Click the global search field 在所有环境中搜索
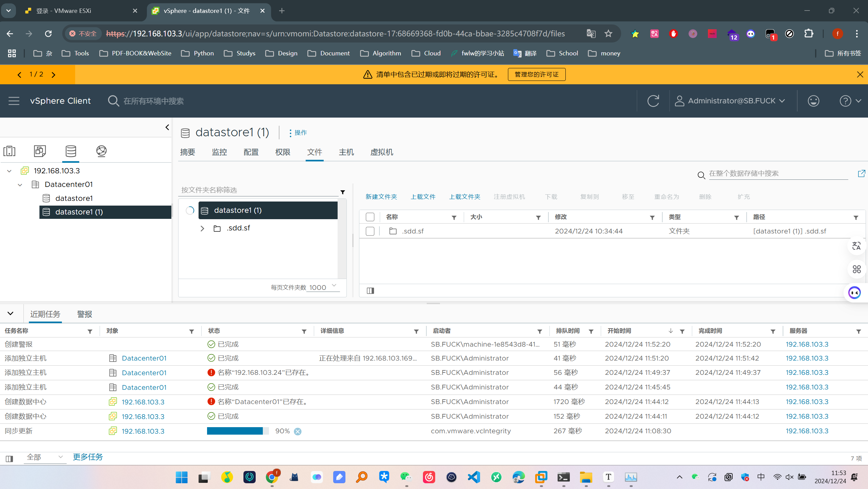The image size is (868, 489). (153, 101)
